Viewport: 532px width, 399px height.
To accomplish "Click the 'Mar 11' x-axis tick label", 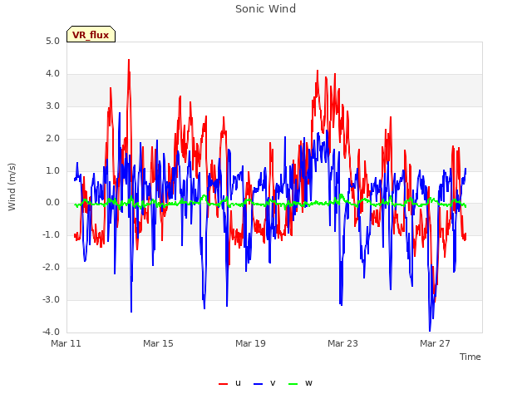I will [66, 343].
